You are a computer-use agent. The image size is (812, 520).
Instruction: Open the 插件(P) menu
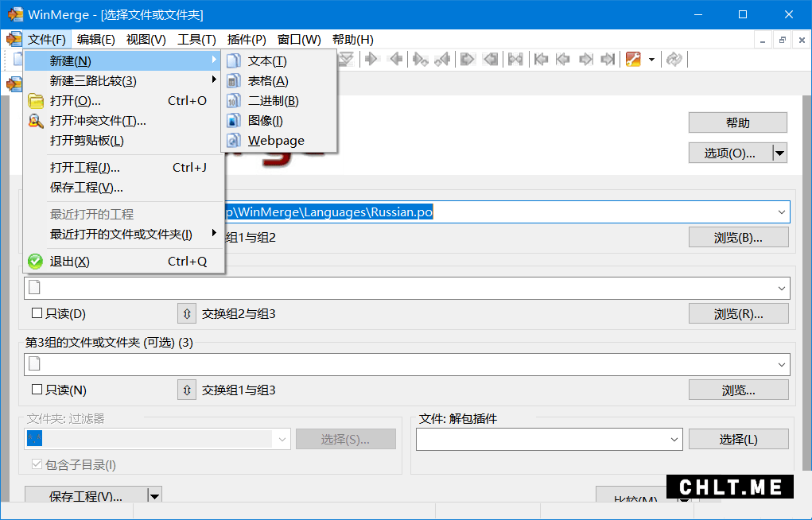(247, 40)
